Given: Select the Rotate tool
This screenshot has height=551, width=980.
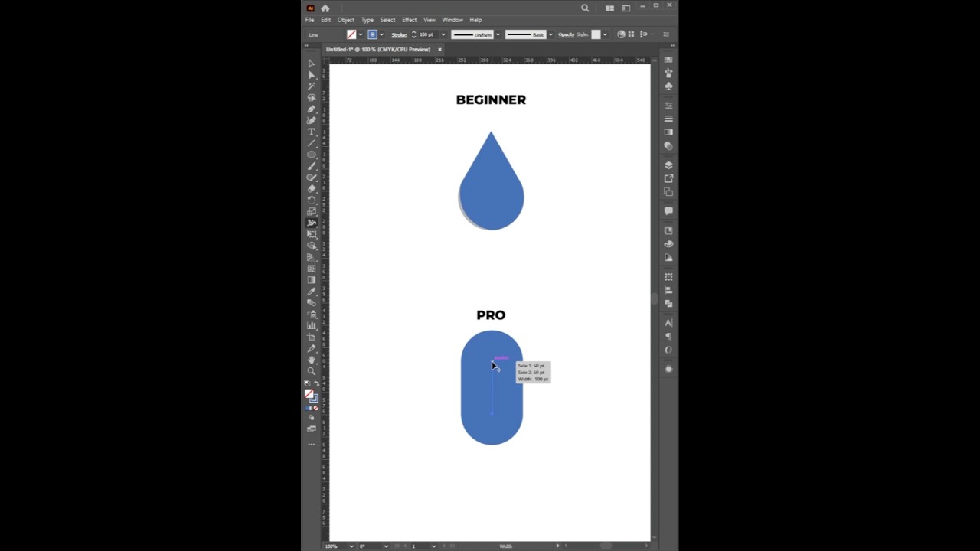Looking at the screenshot, I should (312, 200).
